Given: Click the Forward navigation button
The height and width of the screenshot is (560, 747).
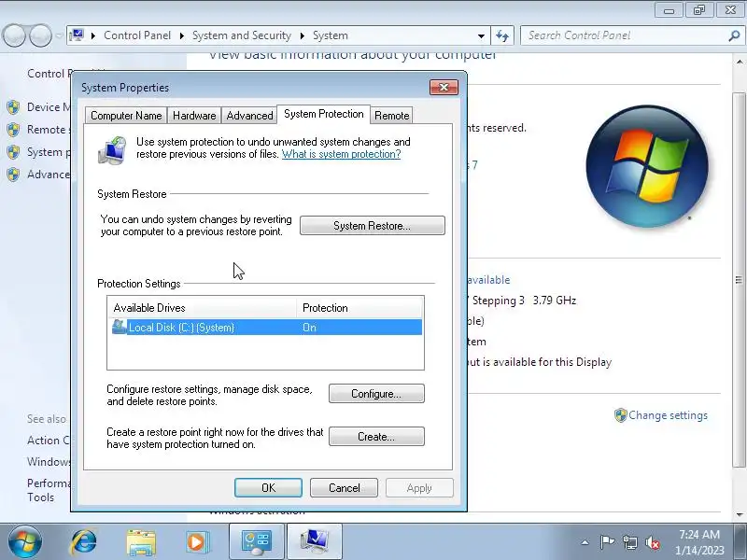Looking at the screenshot, I should point(40,35).
